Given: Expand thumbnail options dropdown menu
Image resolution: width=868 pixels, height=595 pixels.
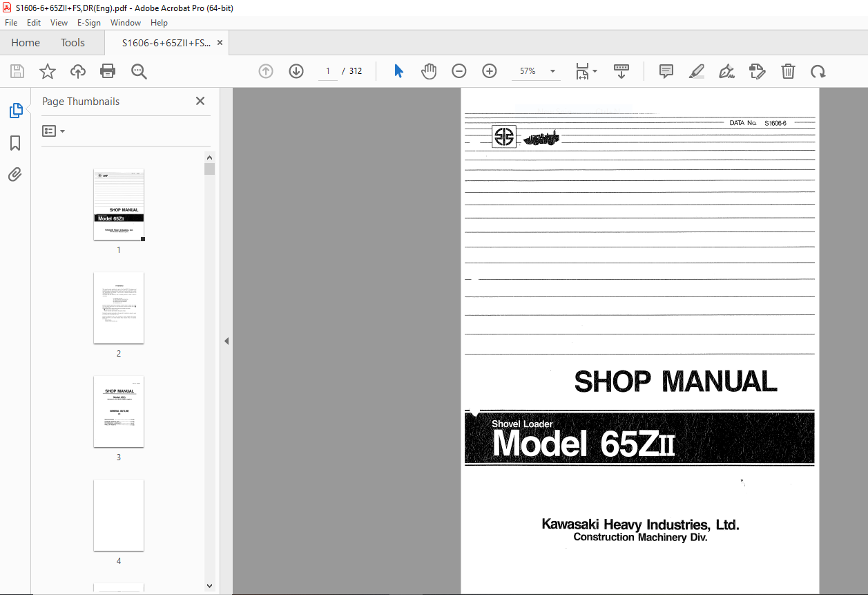Looking at the screenshot, I should [x=54, y=131].
